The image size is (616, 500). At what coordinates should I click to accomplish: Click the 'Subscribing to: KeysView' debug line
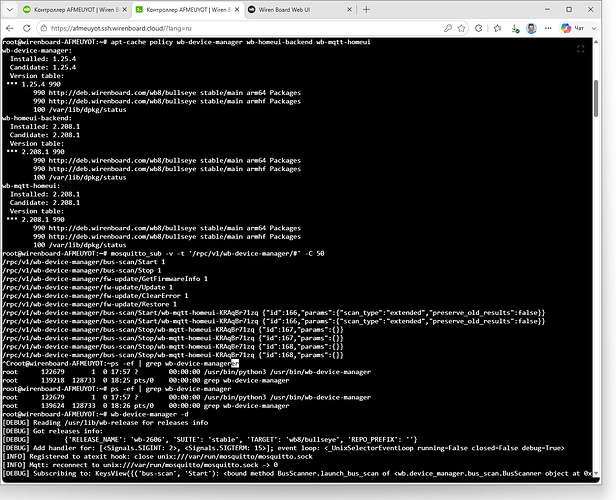pyautogui.click(x=297, y=474)
